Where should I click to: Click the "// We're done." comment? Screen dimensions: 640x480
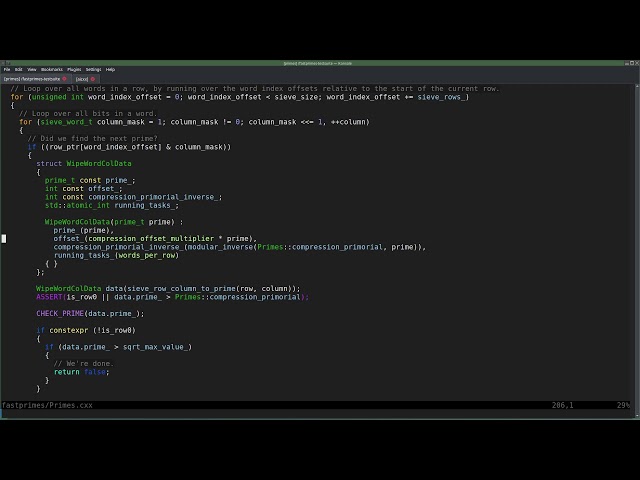tap(83, 363)
